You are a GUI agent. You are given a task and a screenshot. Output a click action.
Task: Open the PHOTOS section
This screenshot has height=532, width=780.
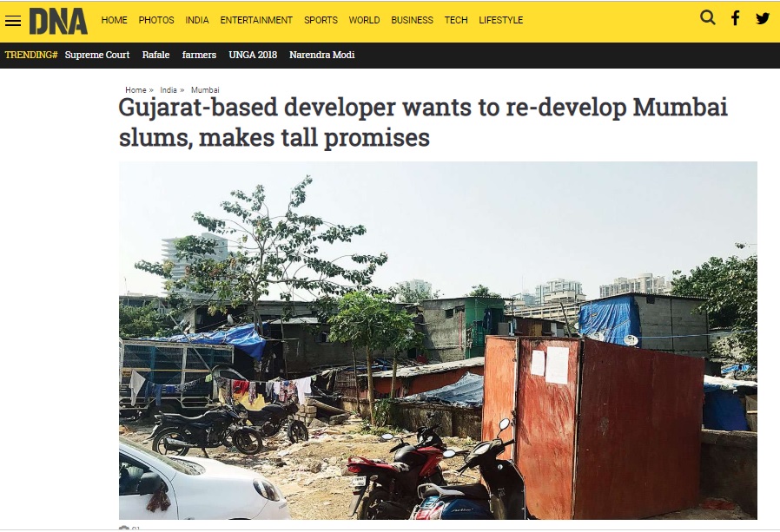pyautogui.click(x=156, y=20)
